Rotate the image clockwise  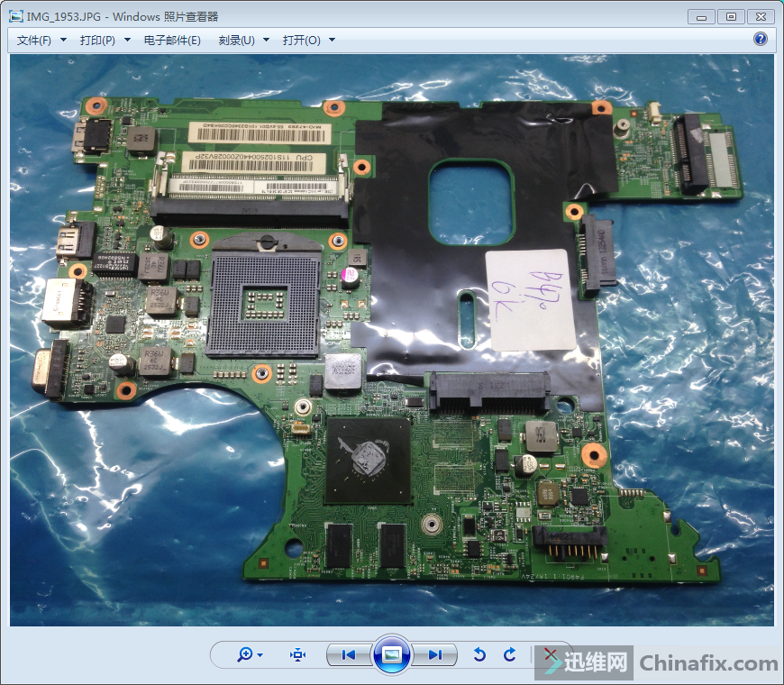[510, 655]
